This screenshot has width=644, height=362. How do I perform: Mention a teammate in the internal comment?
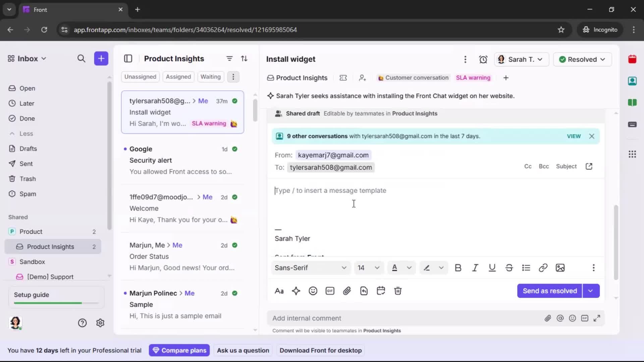point(560,318)
